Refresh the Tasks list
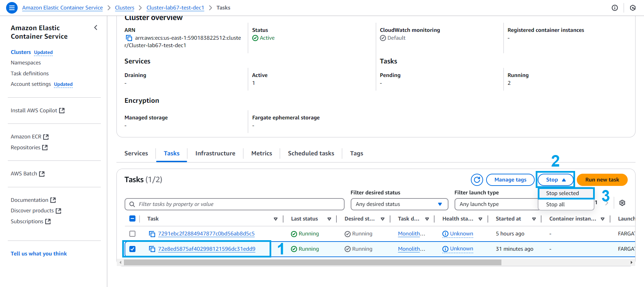The width and height of the screenshot is (644, 287). pyautogui.click(x=477, y=180)
